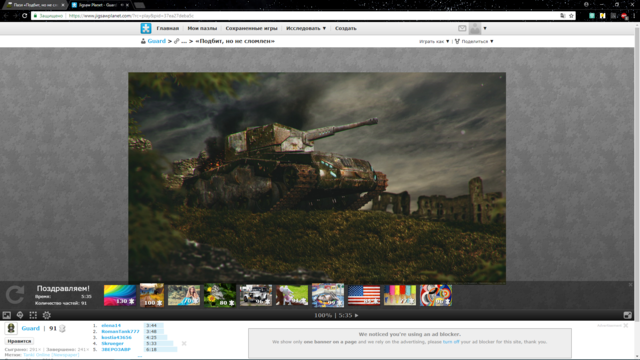Open the cartoon cars puzzle thumbnail
The height and width of the screenshot is (360, 640).
click(328, 295)
